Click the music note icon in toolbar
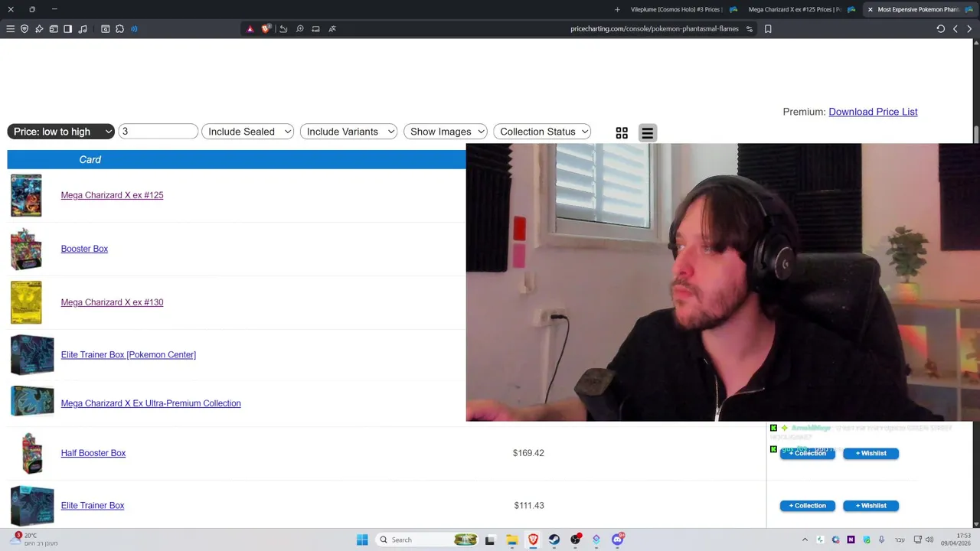The width and height of the screenshot is (980, 551). pos(83,29)
